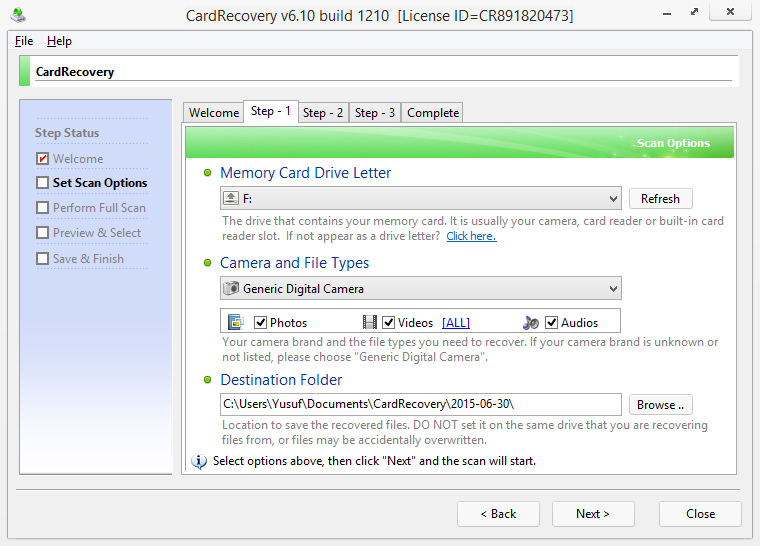Click the Close button at bottom
The width and height of the screenshot is (760, 546).
[700, 514]
